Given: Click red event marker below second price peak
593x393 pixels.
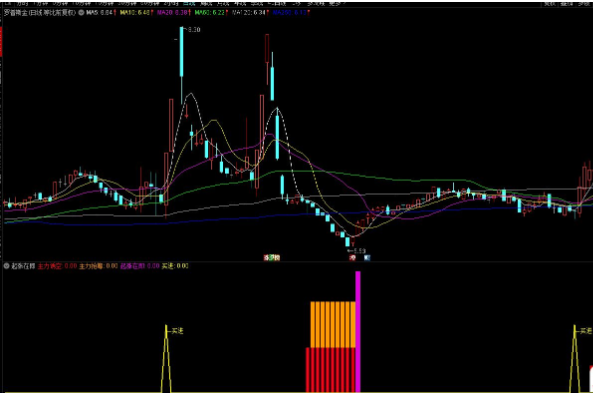Looking at the screenshot, I should click(x=266, y=258).
